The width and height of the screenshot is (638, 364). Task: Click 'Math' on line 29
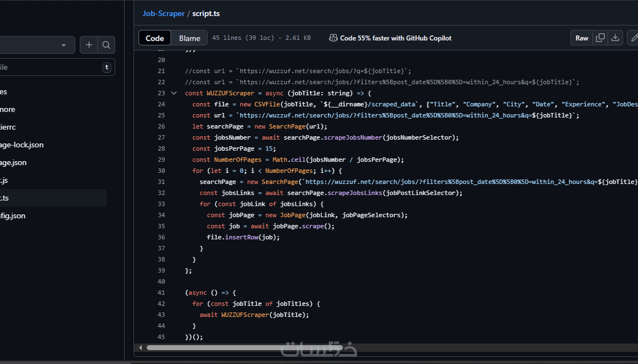tap(280, 159)
